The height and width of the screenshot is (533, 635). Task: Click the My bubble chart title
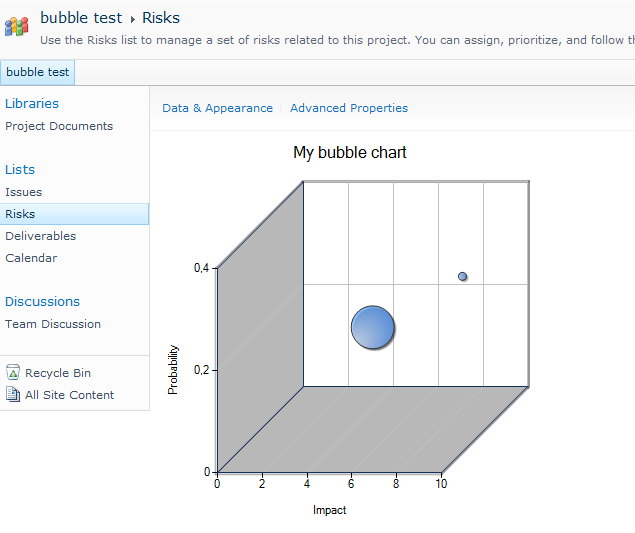(349, 153)
